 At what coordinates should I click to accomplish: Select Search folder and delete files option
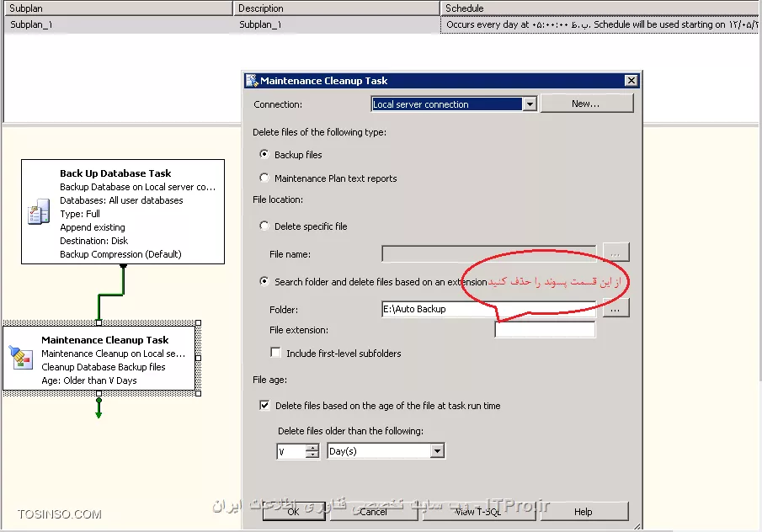[x=264, y=281]
